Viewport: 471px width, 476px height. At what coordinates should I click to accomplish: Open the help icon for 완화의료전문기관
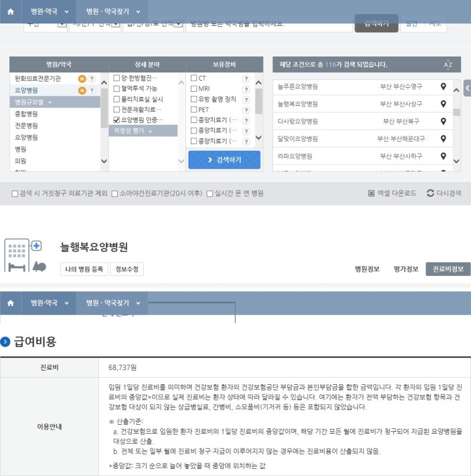click(91, 79)
